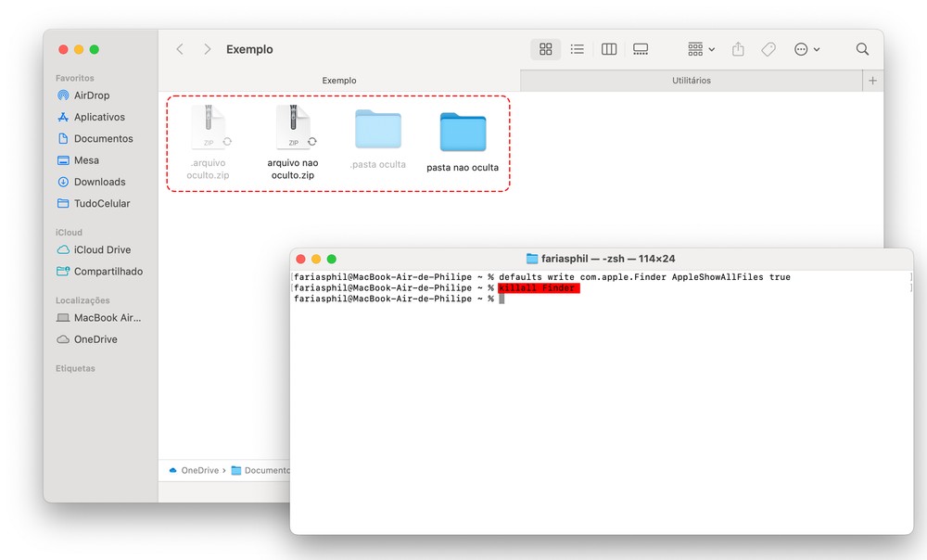Switch Finder to gallery view
927x560 pixels.
(641, 49)
